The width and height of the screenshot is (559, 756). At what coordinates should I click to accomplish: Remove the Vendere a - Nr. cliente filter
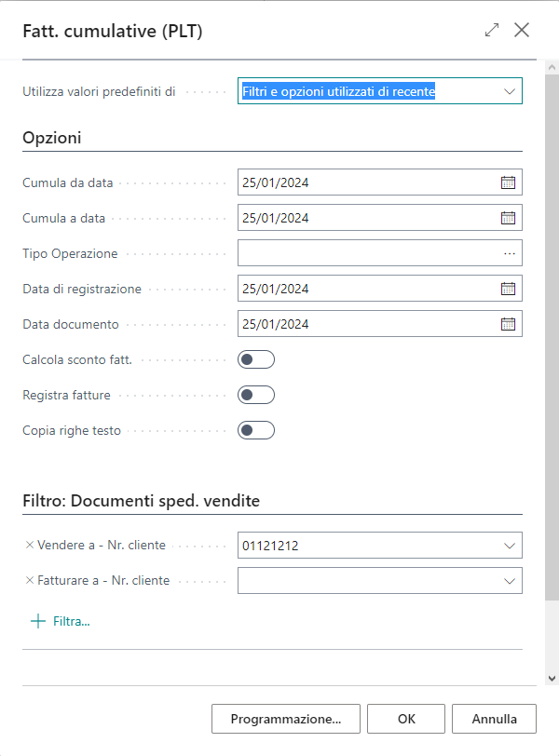coord(29,545)
